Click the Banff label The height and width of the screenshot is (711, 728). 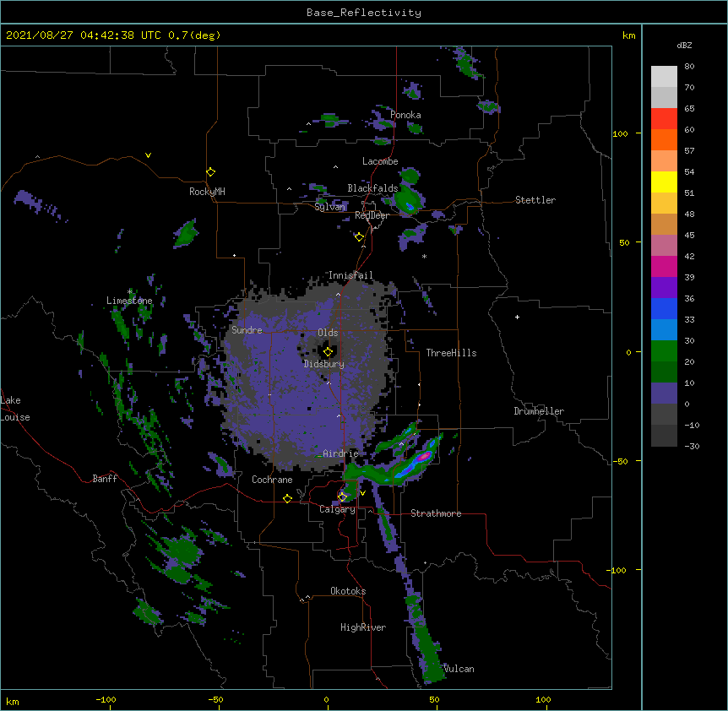tap(105, 479)
